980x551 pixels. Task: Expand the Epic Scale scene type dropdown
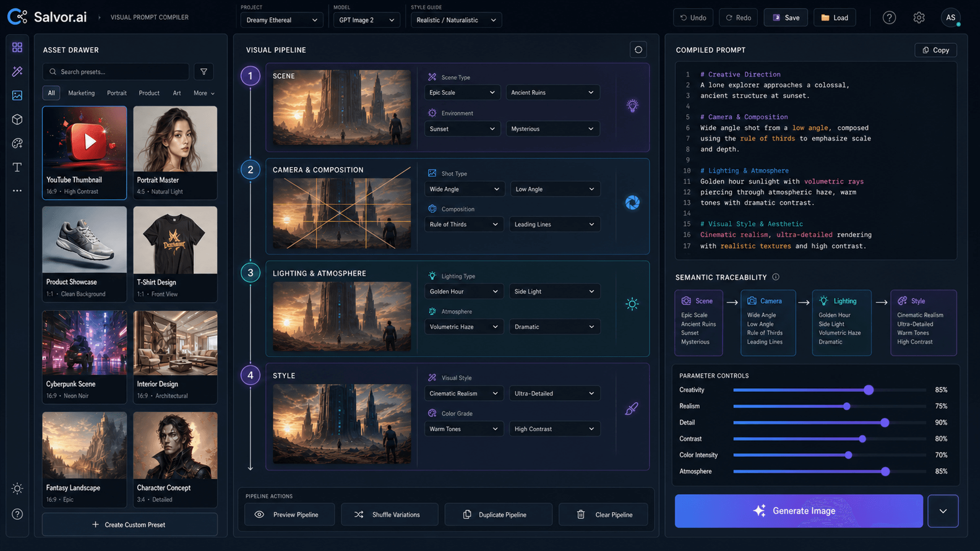(462, 92)
